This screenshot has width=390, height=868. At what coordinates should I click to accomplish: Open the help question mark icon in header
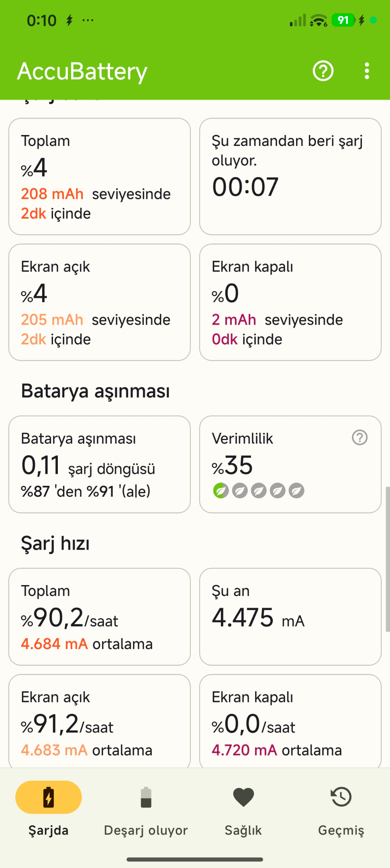[x=323, y=71]
